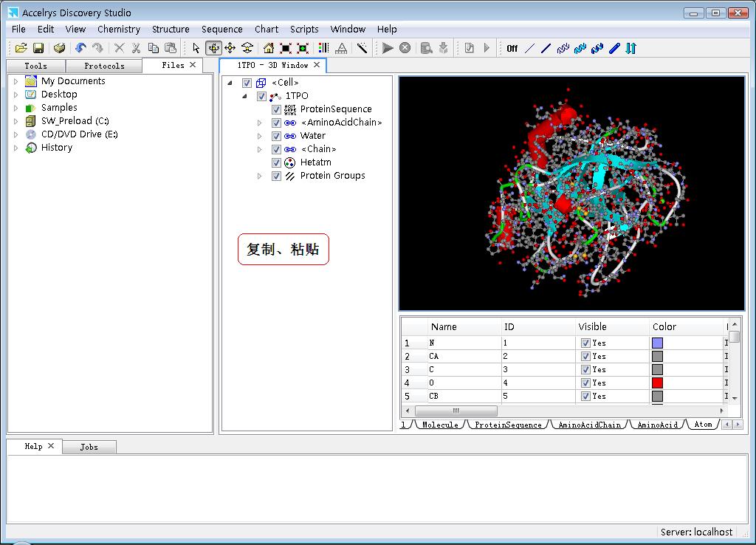Click the copy icon in toolbar
This screenshot has height=545, width=756.
pos(154,48)
